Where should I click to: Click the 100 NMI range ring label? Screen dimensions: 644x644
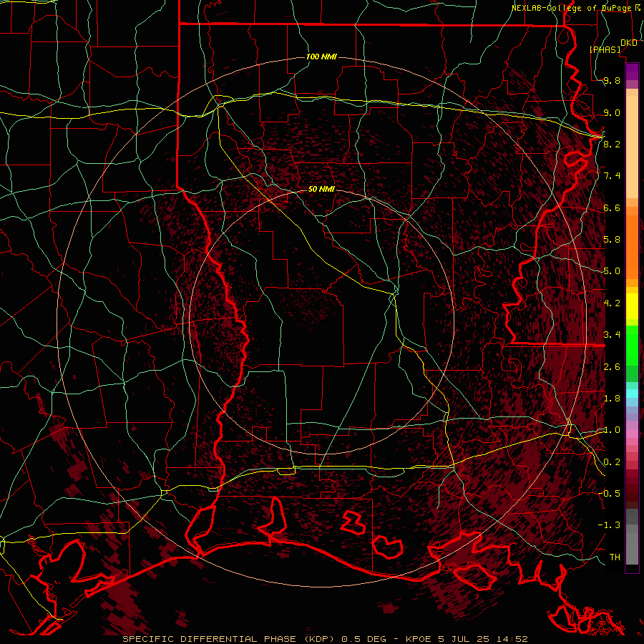pos(321,57)
